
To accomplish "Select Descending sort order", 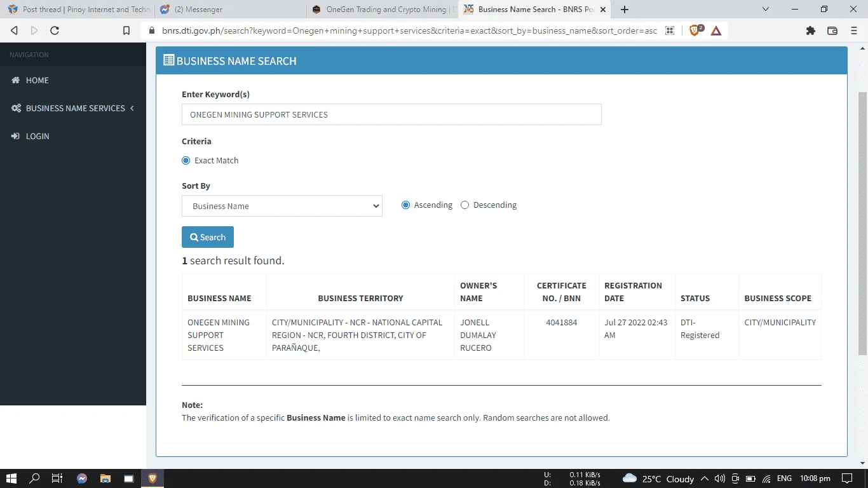I will (x=465, y=205).
